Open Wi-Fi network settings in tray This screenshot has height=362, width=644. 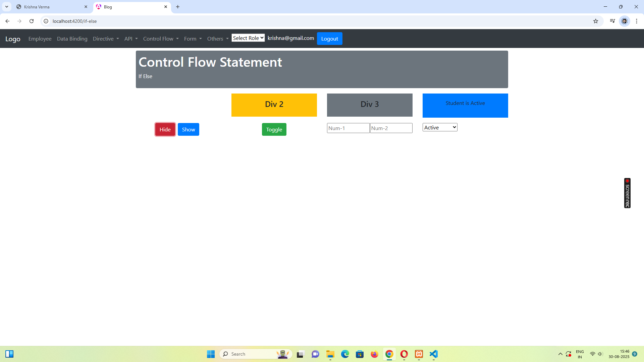593,354
